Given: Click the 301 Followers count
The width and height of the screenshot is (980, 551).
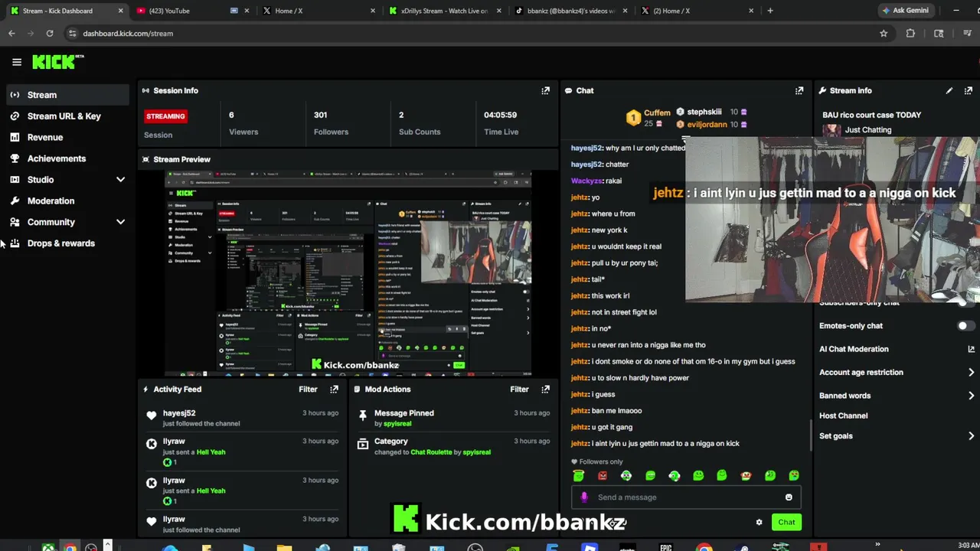Looking at the screenshot, I should pos(320,115).
